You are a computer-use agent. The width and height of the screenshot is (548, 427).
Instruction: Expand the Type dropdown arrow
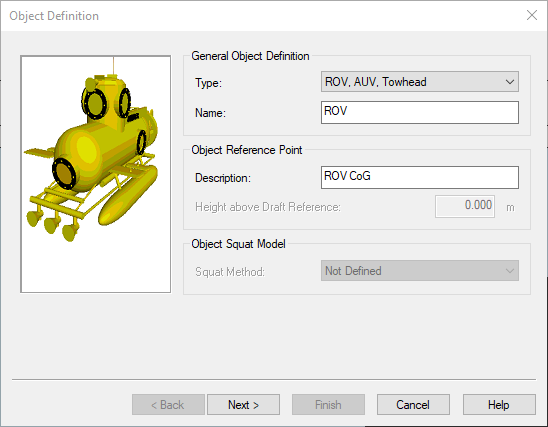[x=510, y=82]
